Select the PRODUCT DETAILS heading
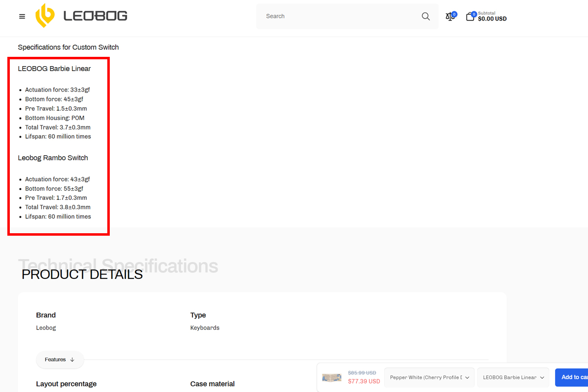This screenshot has width=588, height=392. [82, 274]
